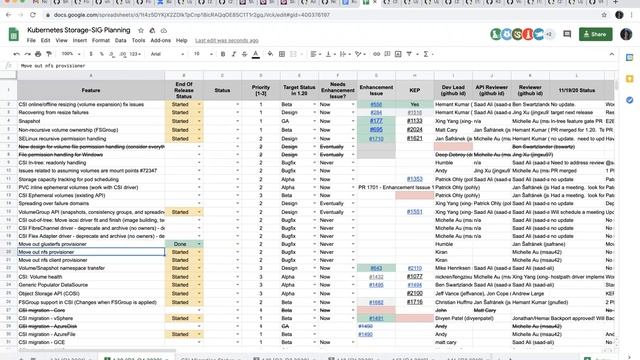Open the View menu
This screenshot has width=640, height=360.
(61, 40)
